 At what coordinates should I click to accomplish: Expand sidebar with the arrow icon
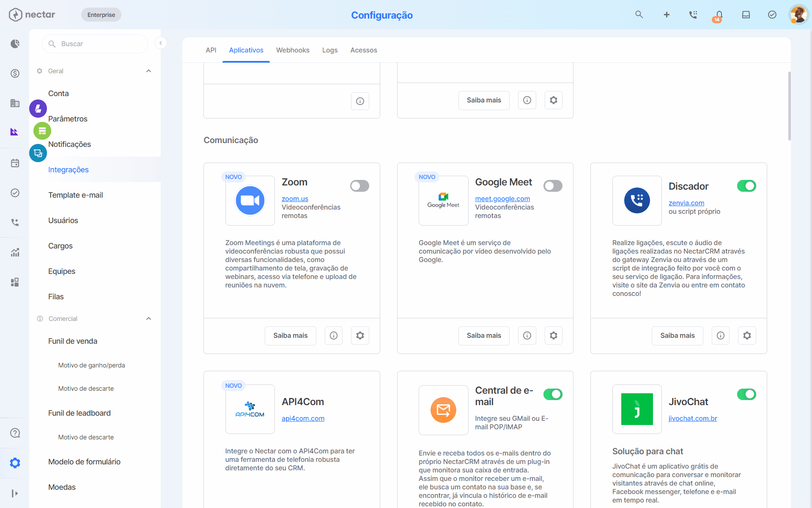point(15,493)
